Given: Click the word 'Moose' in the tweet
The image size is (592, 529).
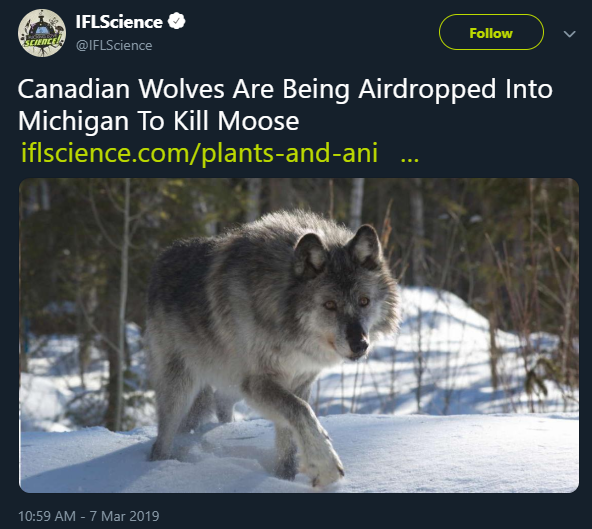Looking at the screenshot, I should [259, 122].
